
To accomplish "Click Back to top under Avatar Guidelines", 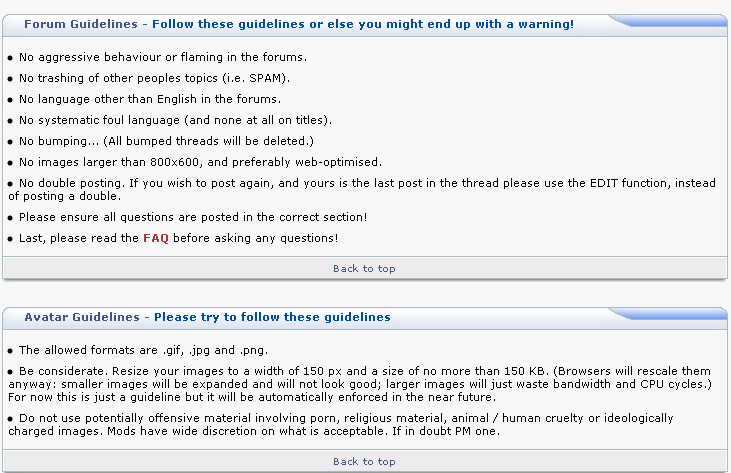I will coord(364,461).
